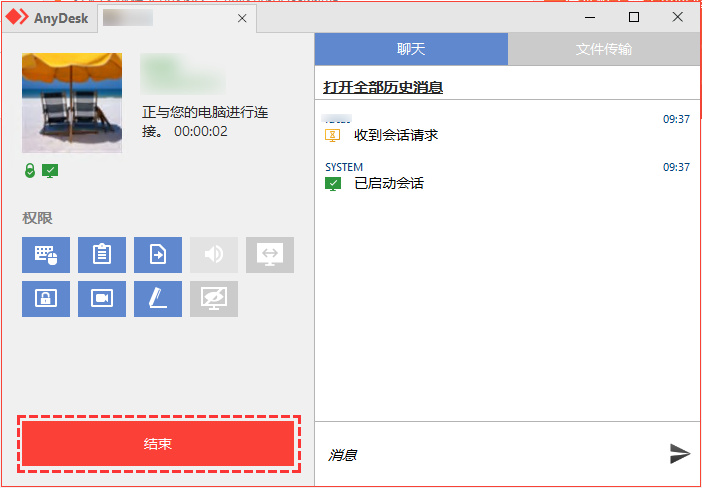Click the hourglass session request icon
The width and height of the screenshot is (702, 488).
pos(332,135)
